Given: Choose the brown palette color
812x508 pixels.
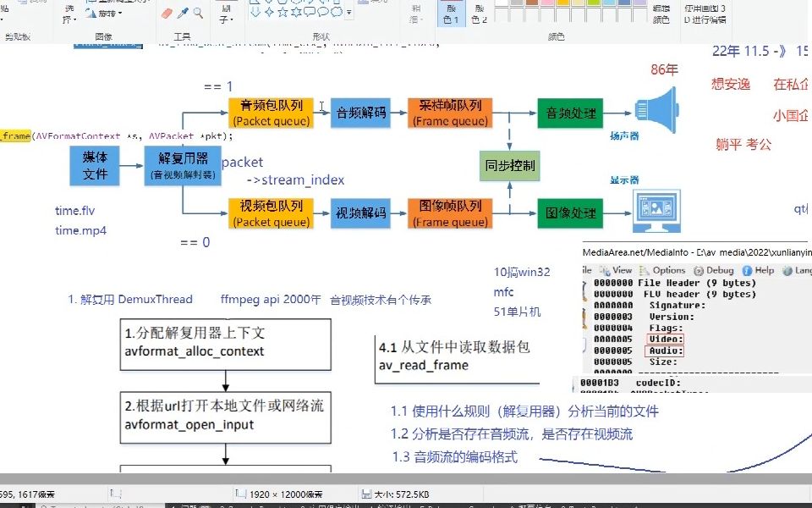Looking at the screenshot, I should pos(532,3).
